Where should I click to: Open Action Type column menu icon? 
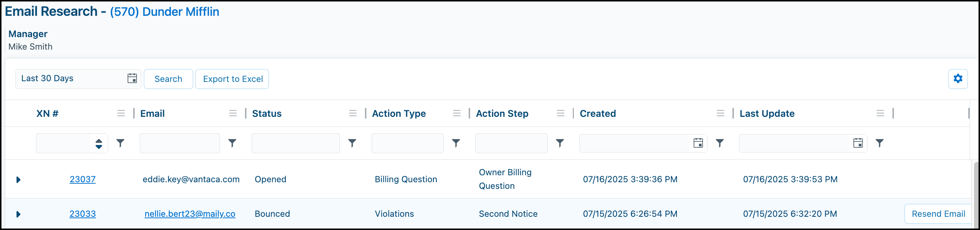click(457, 113)
